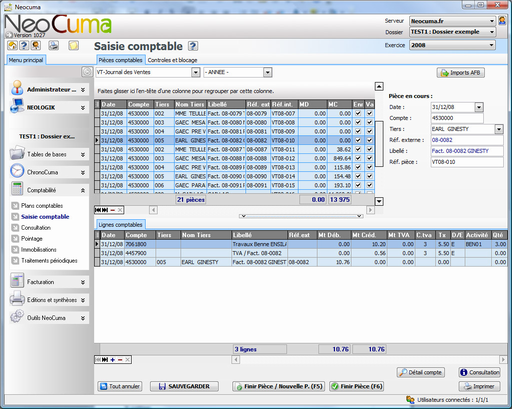Image resolution: width=512 pixels, height=409 pixels.
Task: Toggle Enr checkbox on the VT08-013 row
Action: coord(358,167)
